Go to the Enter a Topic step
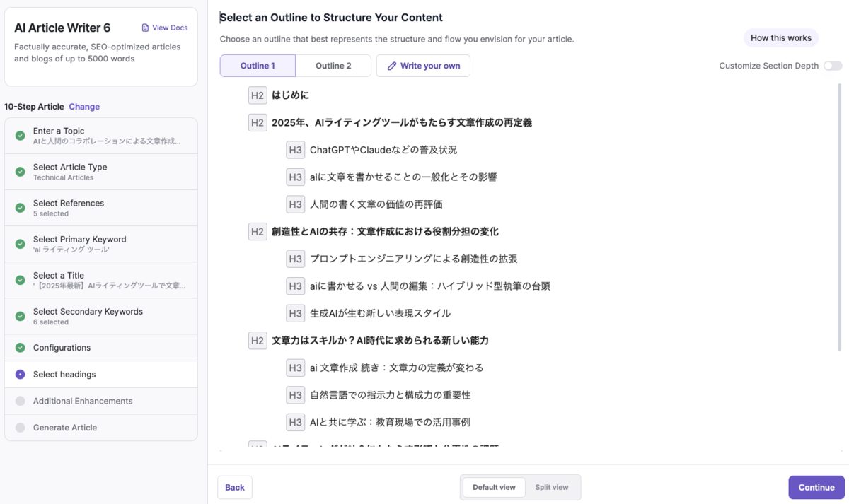The height and width of the screenshot is (504, 849). 101,136
